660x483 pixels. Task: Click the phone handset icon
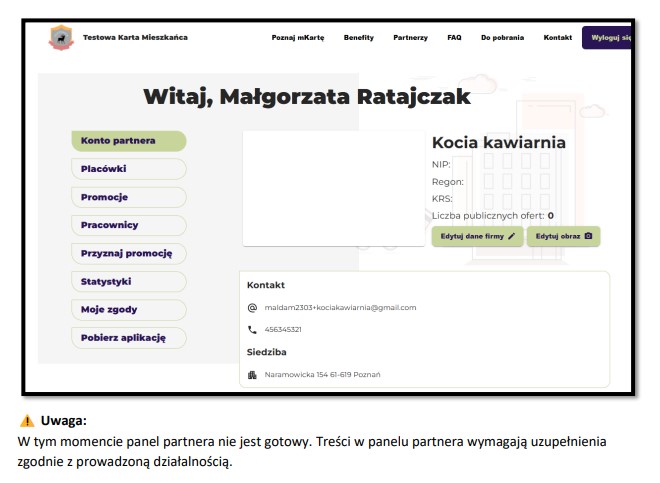pyautogui.click(x=252, y=329)
